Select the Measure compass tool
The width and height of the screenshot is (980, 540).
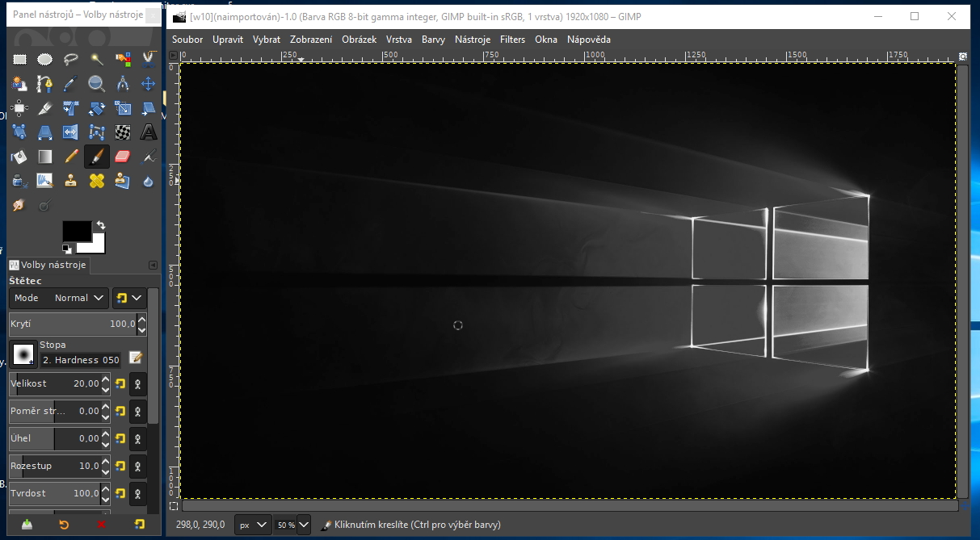tap(123, 83)
